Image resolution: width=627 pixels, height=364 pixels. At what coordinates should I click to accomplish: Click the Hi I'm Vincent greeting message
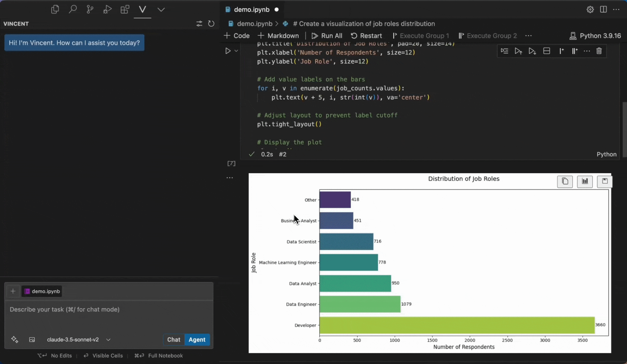click(74, 43)
